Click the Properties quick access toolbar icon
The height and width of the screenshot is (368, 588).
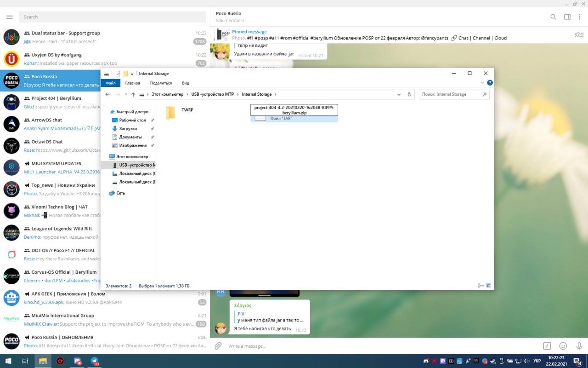click(x=118, y=74)
